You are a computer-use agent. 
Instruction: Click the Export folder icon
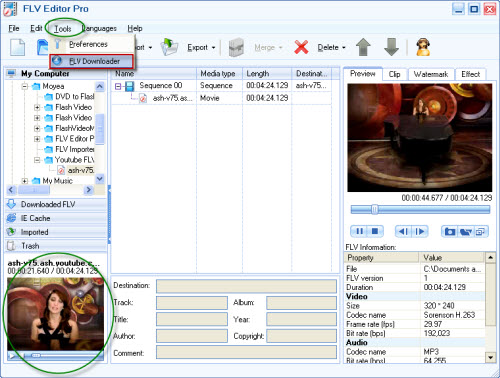169,47
